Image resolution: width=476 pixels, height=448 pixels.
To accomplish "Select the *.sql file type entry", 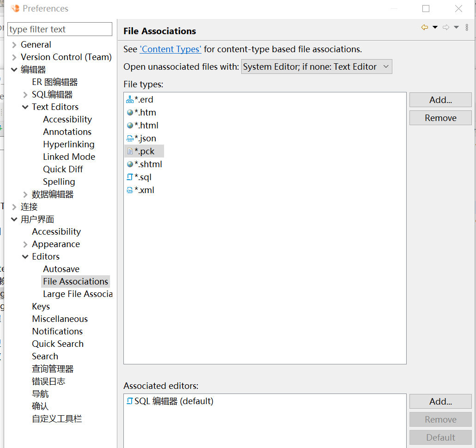I will coord(142,177).
